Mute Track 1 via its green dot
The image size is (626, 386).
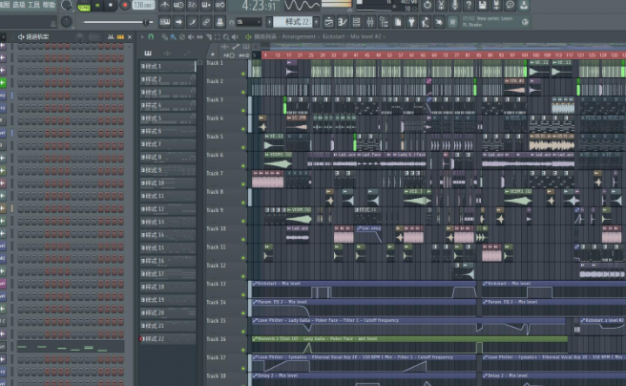coord(243,74)
